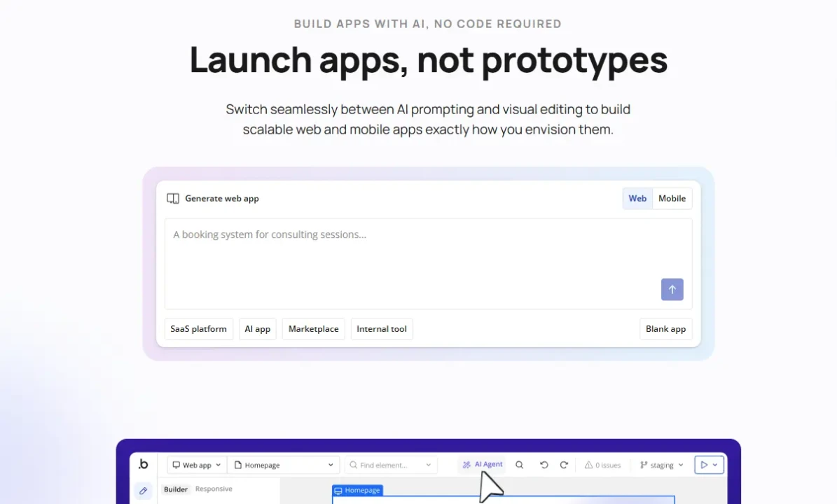Click the pencil design icon in editor sidebar
Image resolution: width=837 pixels, height=504 pixels.
click(143, 491)
